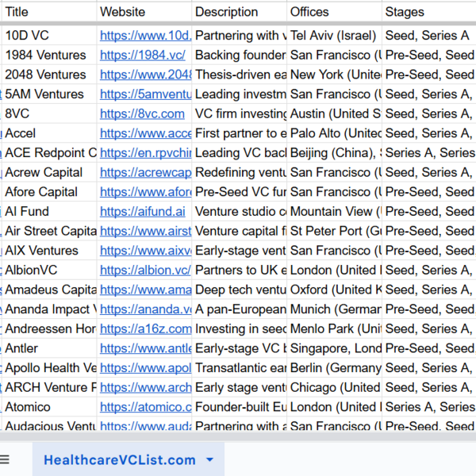Open the https://a16z.com link
The image size is (476, 476).
146,329
